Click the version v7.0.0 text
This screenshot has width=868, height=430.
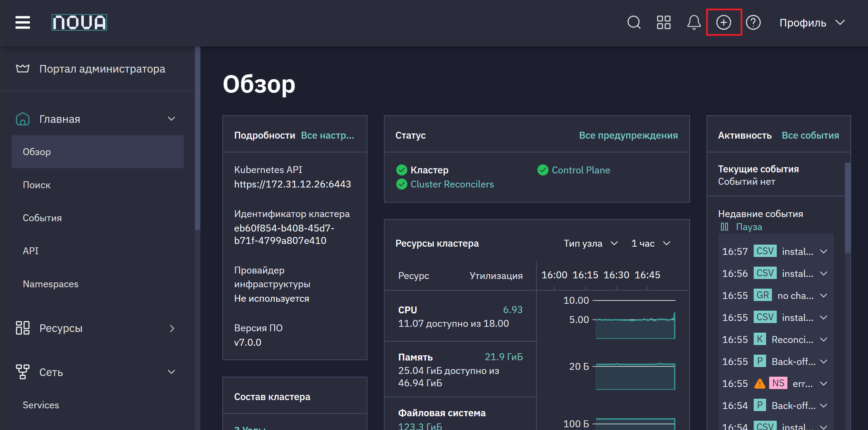click(x=248, y=342)
